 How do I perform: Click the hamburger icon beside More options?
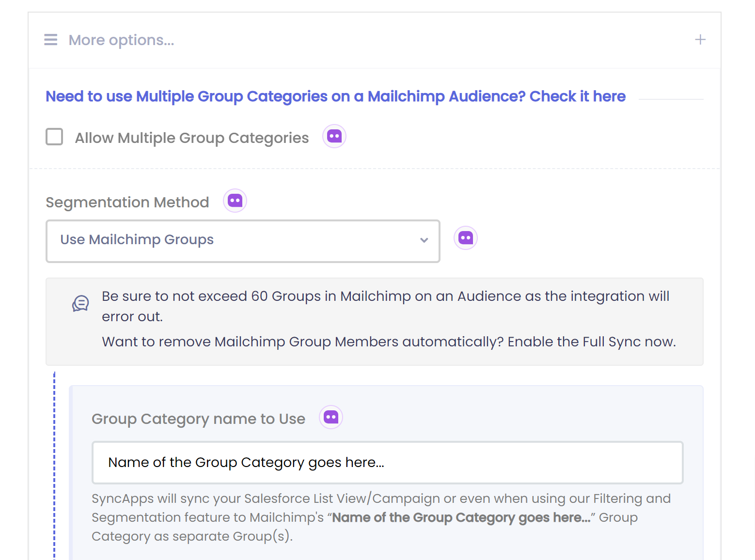[x=51, y=40]
